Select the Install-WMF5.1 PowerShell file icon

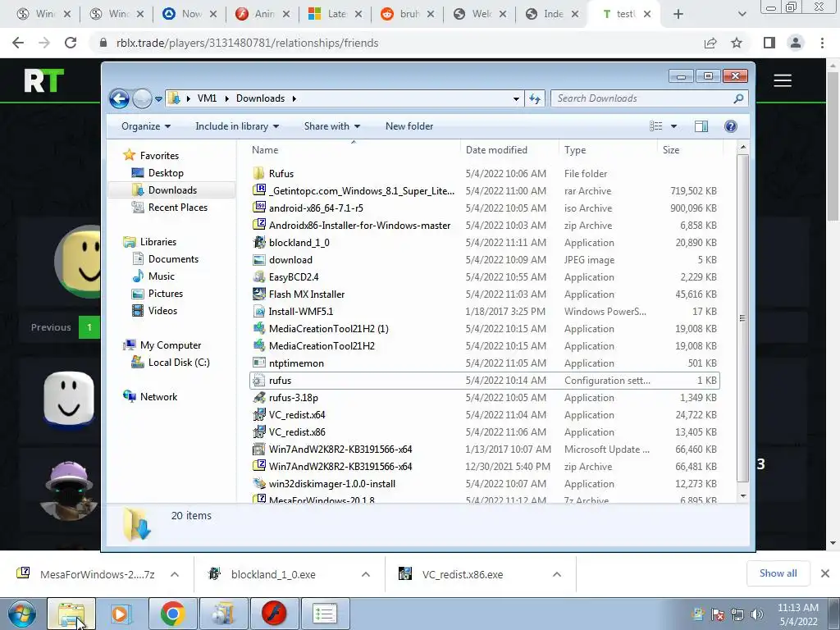258,311
